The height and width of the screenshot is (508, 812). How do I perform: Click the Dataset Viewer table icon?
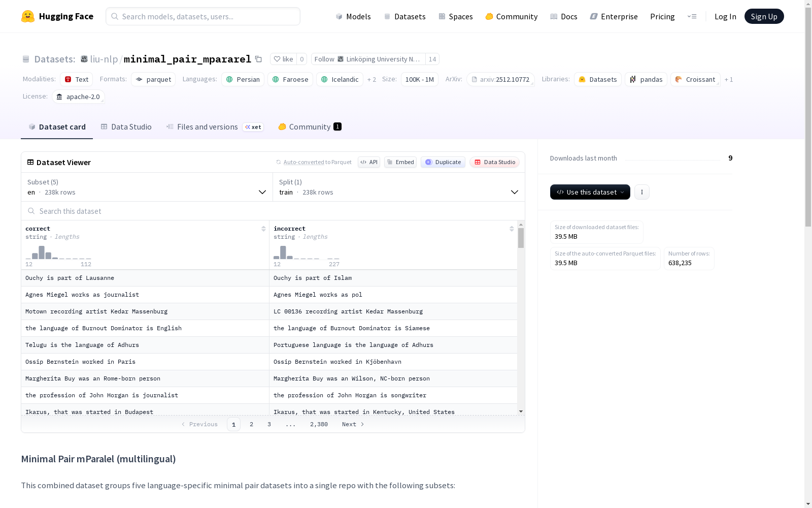click(30, 162)
